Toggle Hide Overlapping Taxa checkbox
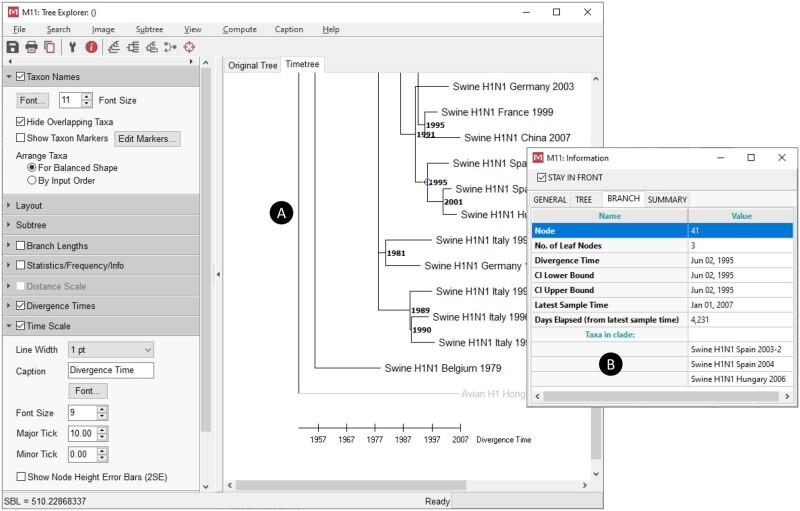 [21, 121]
